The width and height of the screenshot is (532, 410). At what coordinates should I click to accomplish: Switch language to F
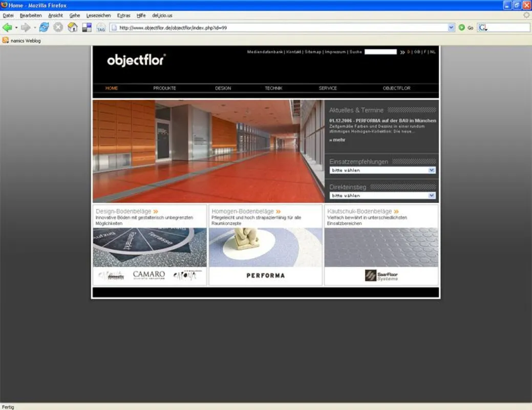pyautogui.click(x=425, y=52)
